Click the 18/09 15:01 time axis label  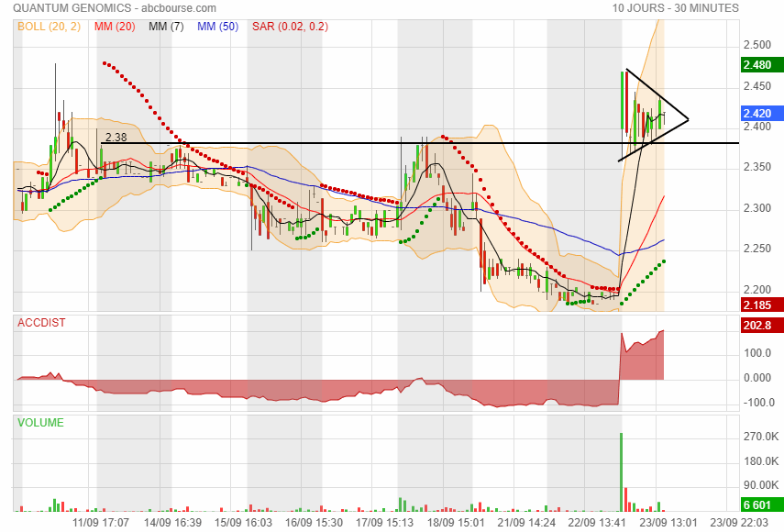click(x=456, y=523)
